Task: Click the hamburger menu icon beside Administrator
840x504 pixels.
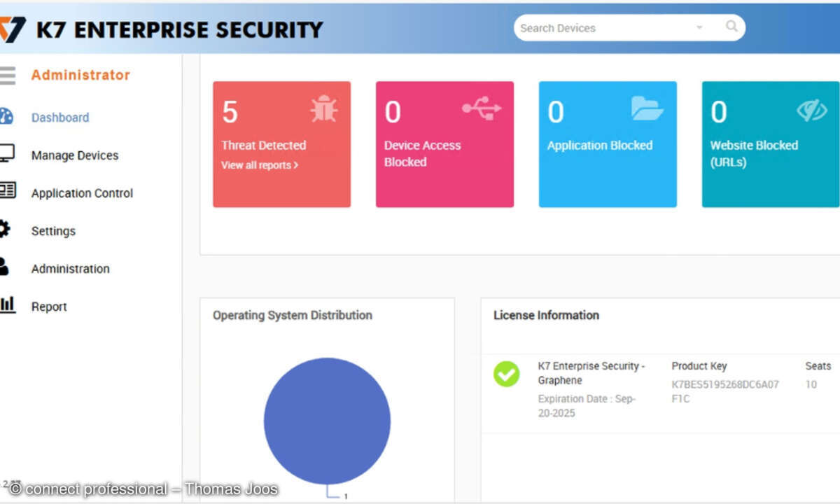Action: click(7, 75)
